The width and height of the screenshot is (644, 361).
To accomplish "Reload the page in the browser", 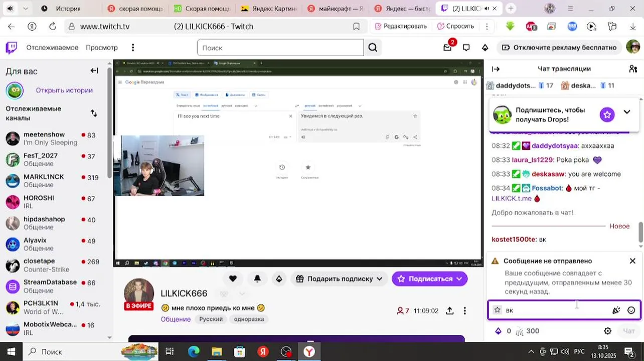I will pyautogui.click(x=53, y=27).
